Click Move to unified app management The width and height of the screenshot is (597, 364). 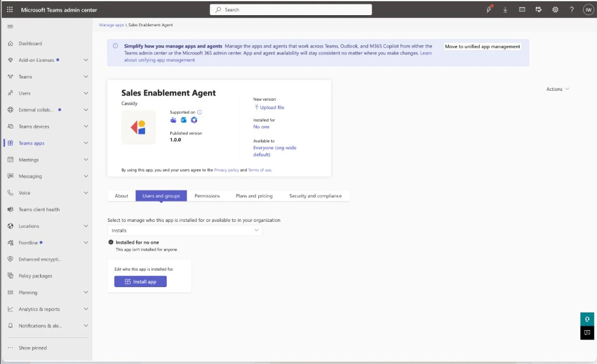[x=482, y=47]
